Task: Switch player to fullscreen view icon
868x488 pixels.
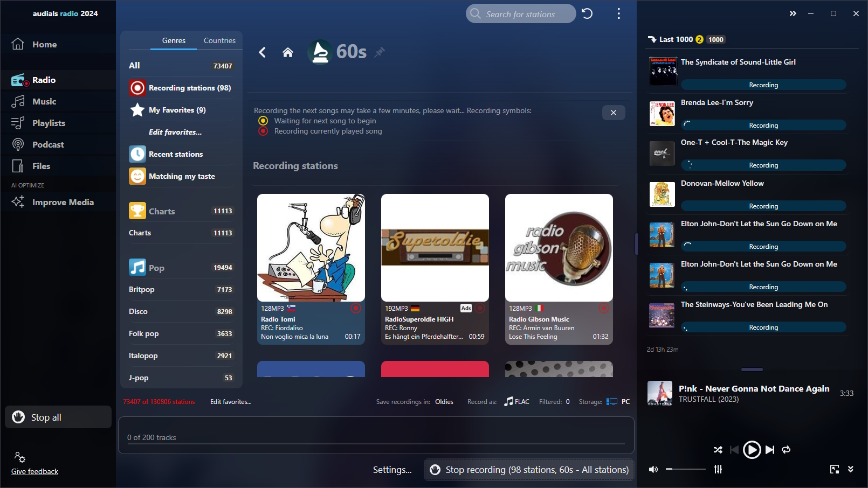Action: coord(835,469)
